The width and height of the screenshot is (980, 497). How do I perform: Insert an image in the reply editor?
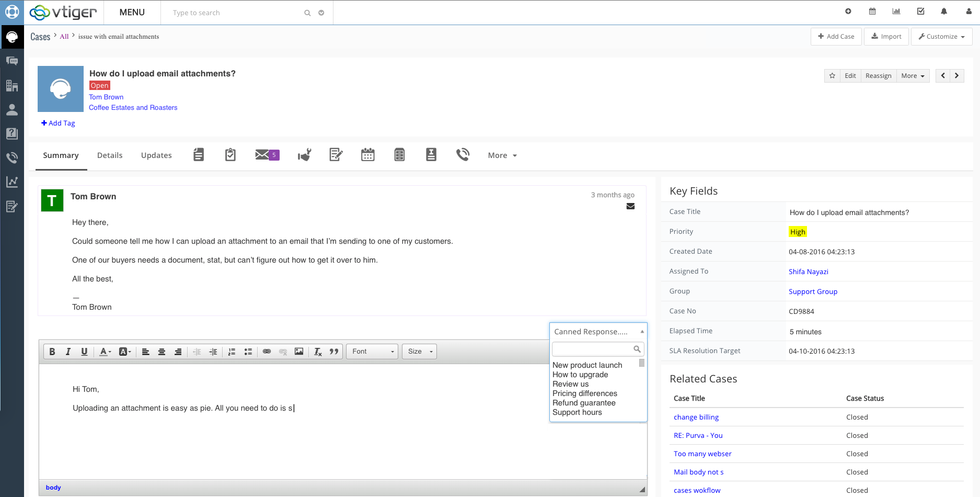[x=299, y=352]
